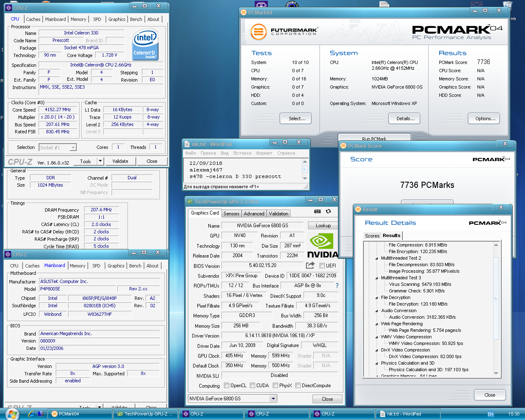
Task: Click the Validate button in CPU-Z
Action: 120,161
